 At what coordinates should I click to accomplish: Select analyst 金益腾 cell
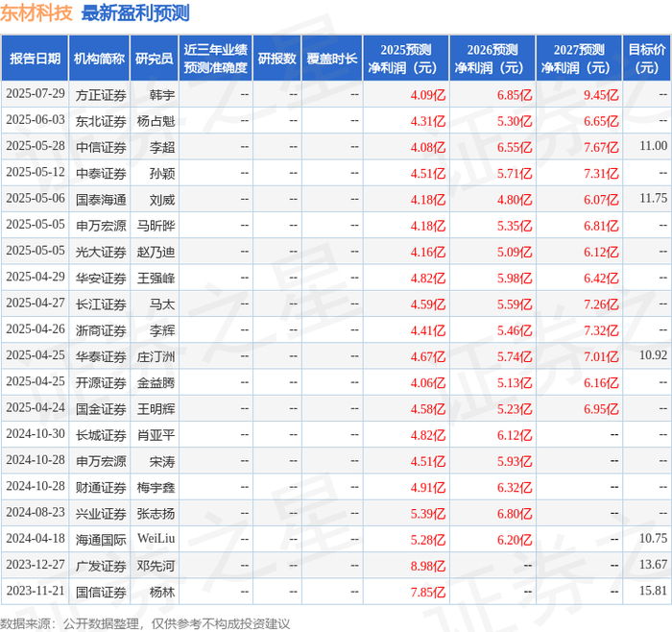click(156, 382)
